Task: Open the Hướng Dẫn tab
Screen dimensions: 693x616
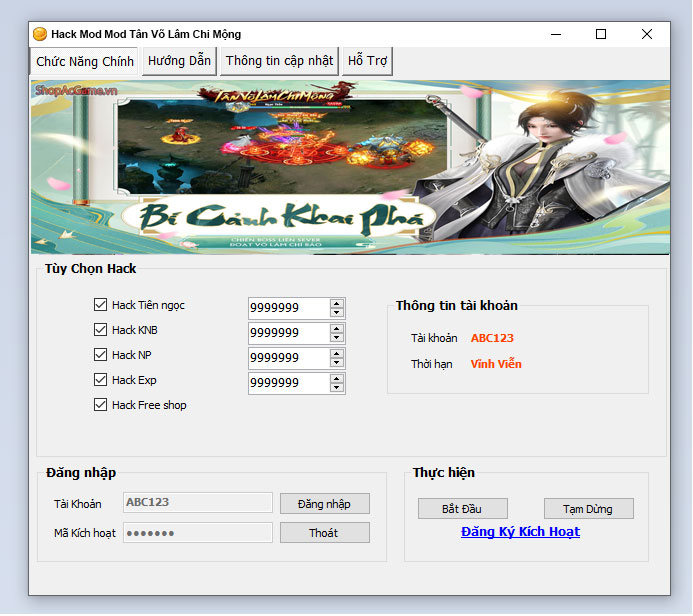Action: [179, 61]
